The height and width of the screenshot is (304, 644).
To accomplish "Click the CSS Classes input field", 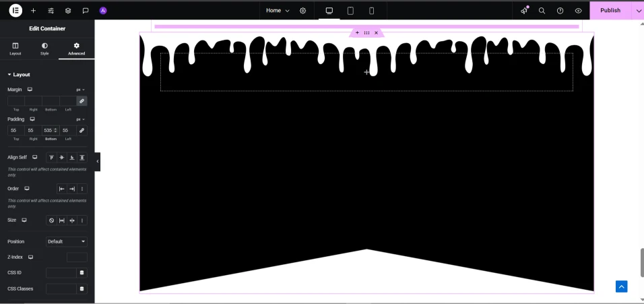I will click(x=61, y=288).
